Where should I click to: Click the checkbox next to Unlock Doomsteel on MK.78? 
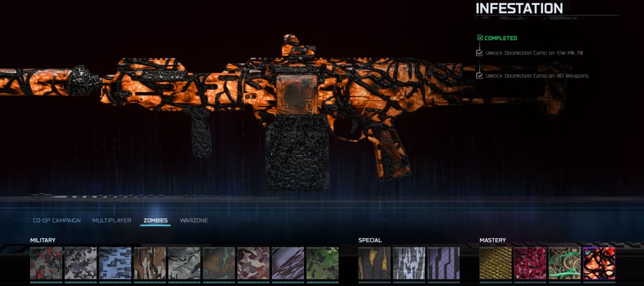pyautogui.click(x=479, y=53)
